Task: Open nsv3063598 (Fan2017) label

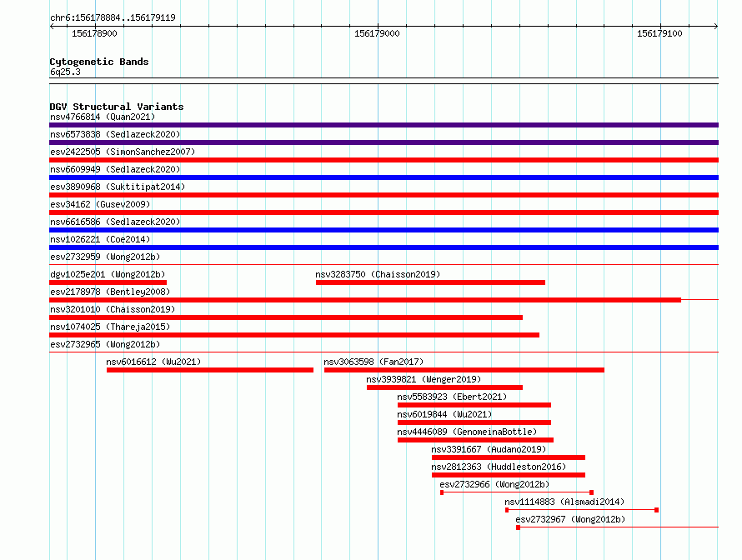Action: tap(374, 362)
